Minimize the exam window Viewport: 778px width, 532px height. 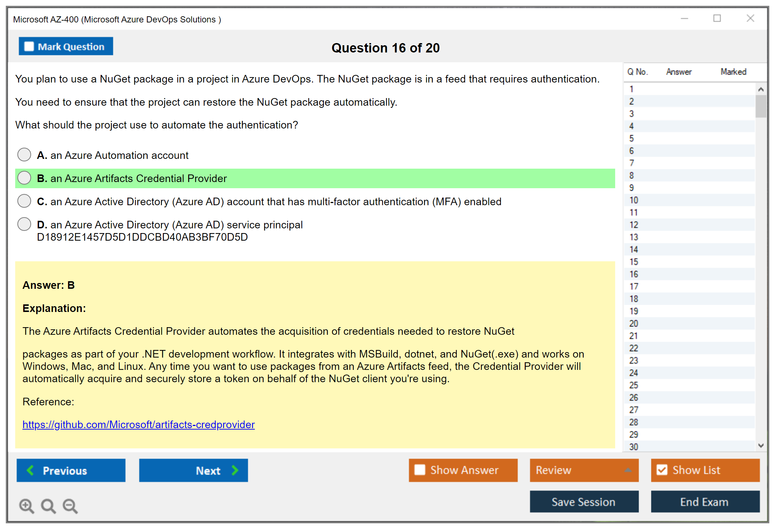684,18
